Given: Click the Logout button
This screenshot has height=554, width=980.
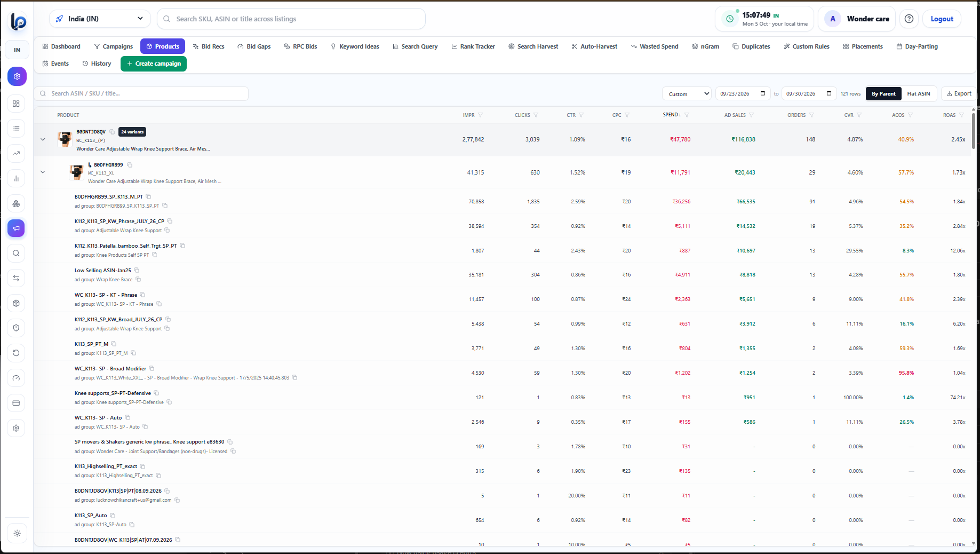Looking at the screenshot, I should (942, 19).
